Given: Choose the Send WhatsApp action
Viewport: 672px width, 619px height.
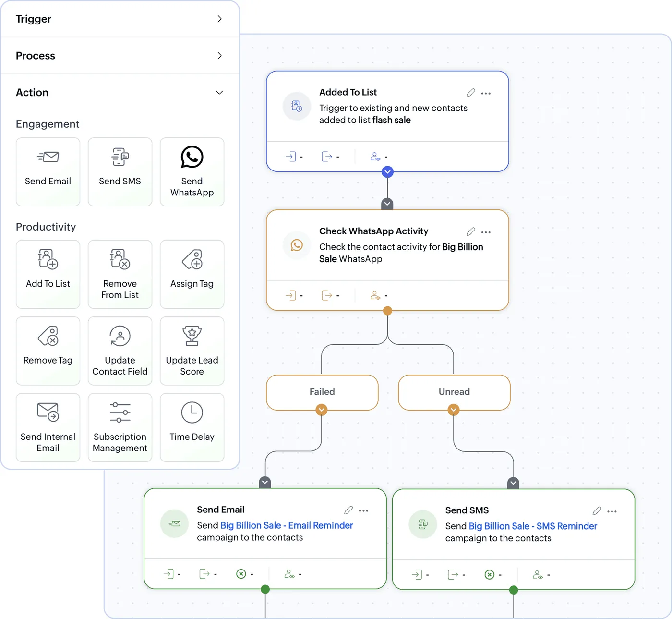Looking at the screenshot, I should tap(192, 172).
